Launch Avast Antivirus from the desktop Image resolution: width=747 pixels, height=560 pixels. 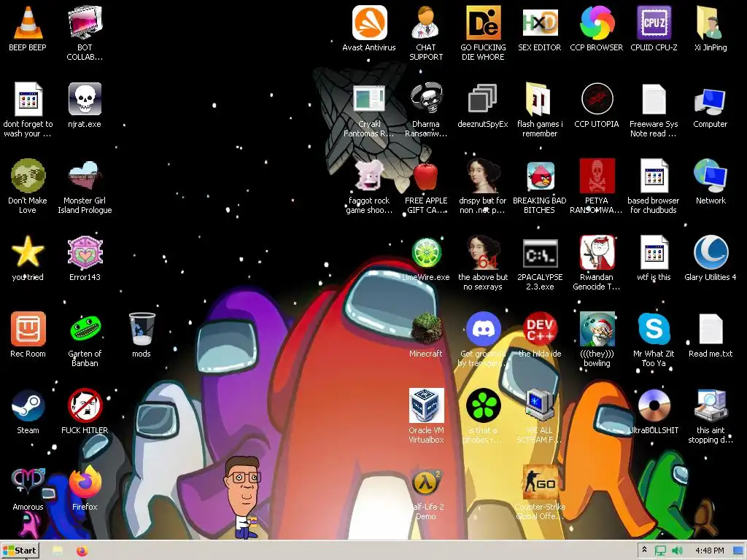click(369, 23)
